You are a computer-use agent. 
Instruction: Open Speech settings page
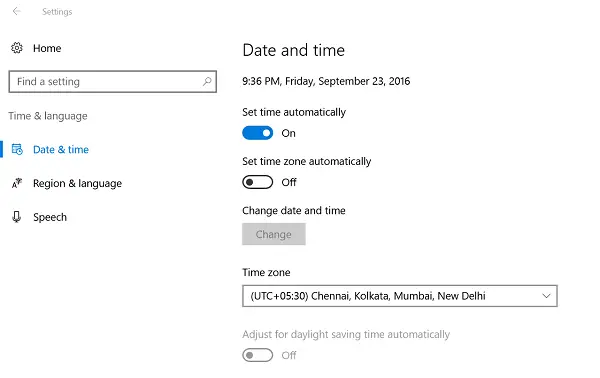pyautogui.click(x=50, y=217)
